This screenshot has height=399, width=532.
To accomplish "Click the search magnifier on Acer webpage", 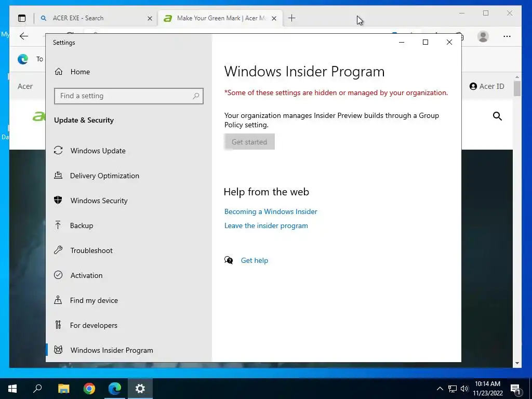I will pos(497,116).
